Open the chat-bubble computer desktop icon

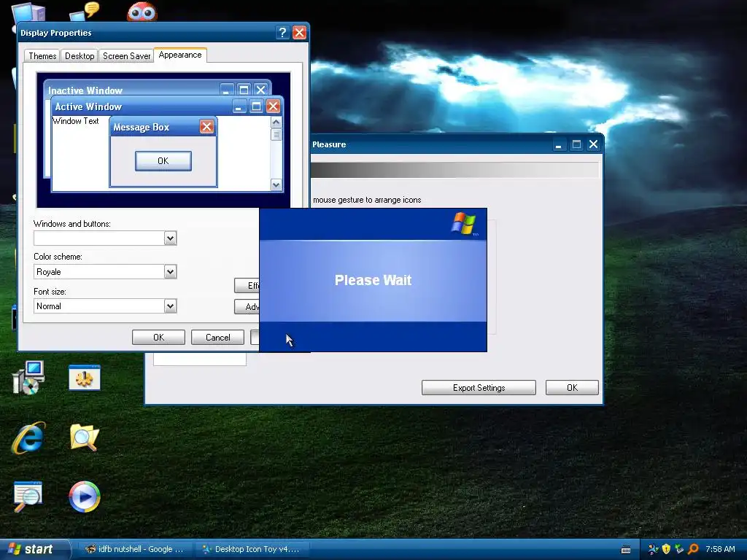point(85,12)
